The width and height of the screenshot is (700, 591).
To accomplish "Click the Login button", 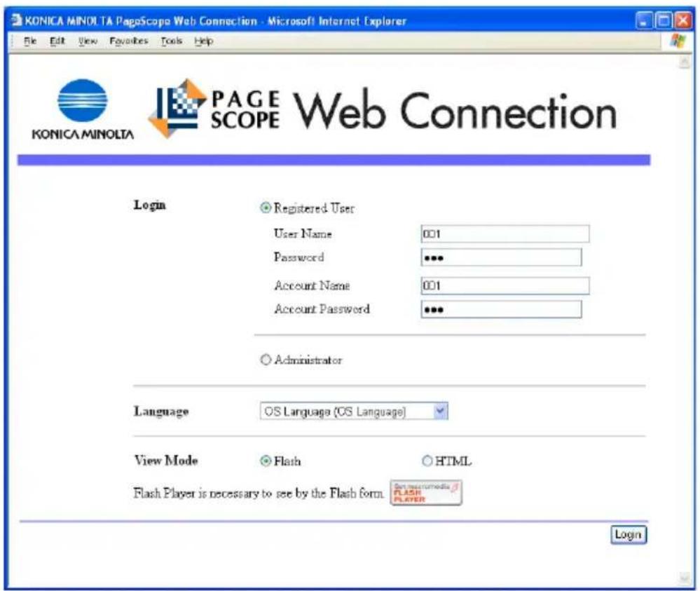I will pyautogui.click(x=629, y=534).
